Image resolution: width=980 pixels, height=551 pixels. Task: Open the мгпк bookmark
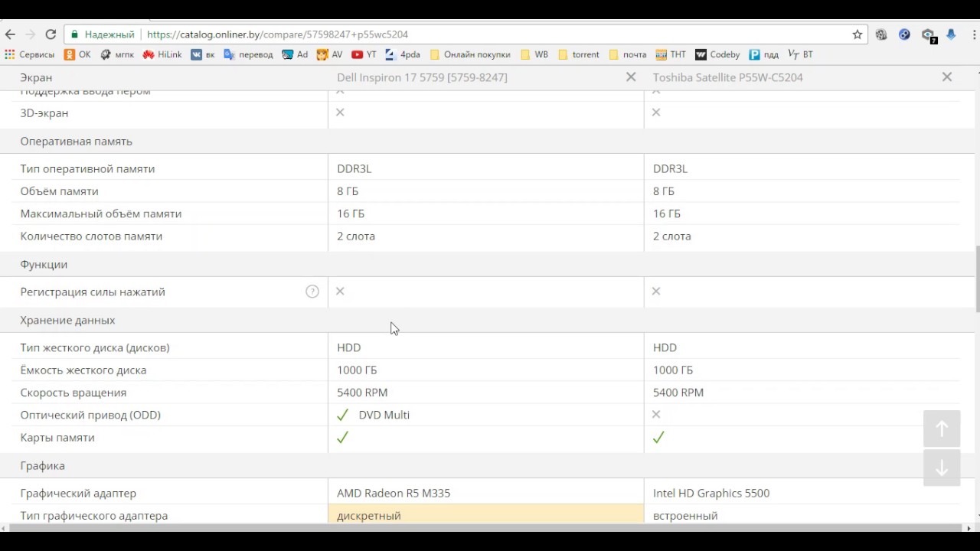point(117,54)
